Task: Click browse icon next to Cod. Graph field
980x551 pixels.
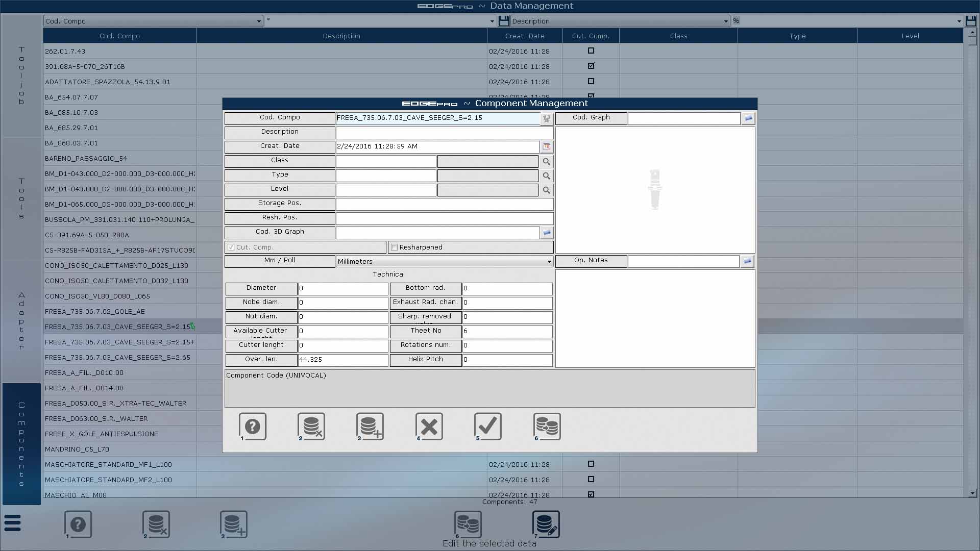Action: point(748,118)
